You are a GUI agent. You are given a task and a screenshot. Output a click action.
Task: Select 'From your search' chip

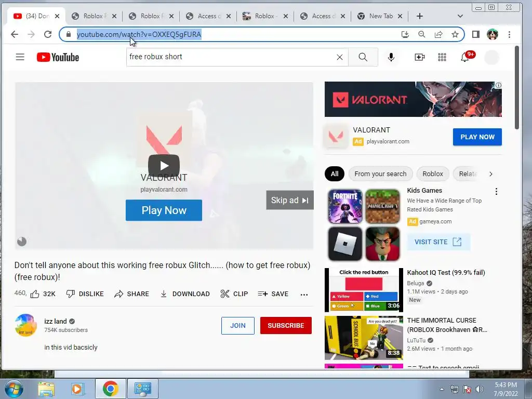point(380,174)
